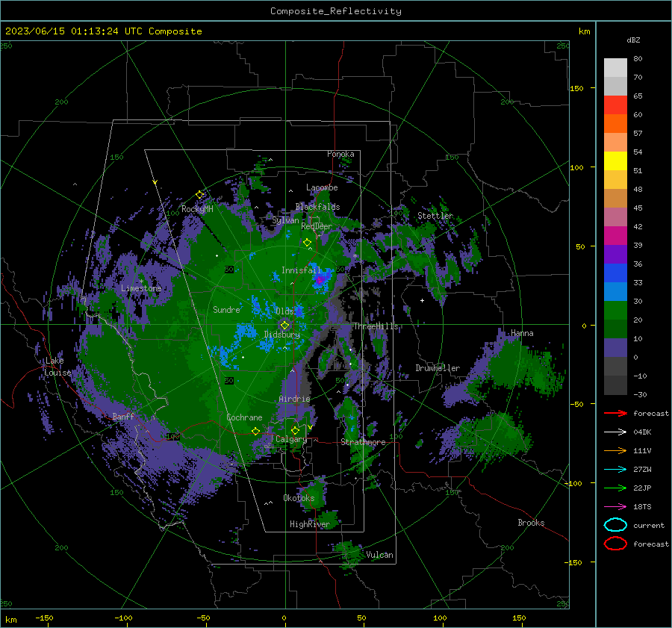Image resolution: width=672 pixels, height=628 pixels.
Task: Click the yellow diamond marker near RockyMH
Action: [x=199, y=195]
